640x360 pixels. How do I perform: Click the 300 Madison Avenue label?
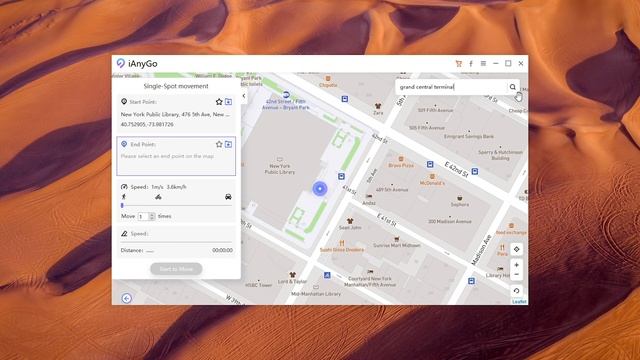pyautogui.click(x=450, y=221)
